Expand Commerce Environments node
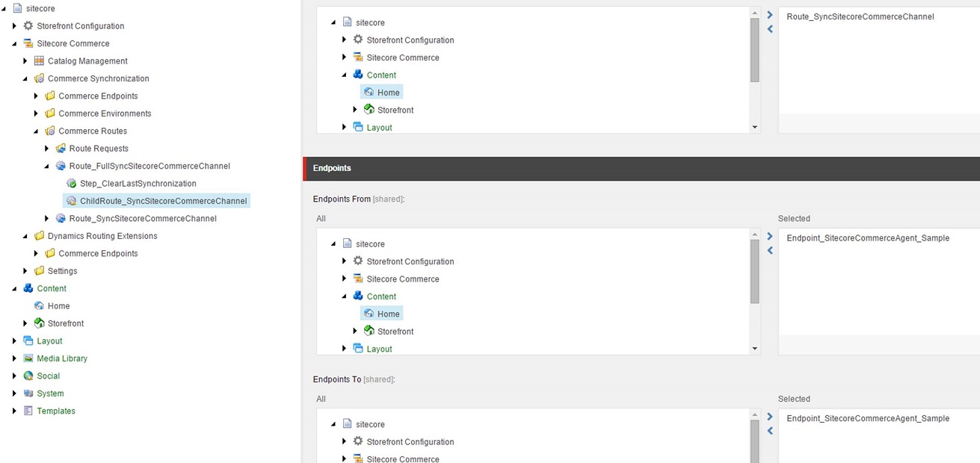 pos(36,114)
